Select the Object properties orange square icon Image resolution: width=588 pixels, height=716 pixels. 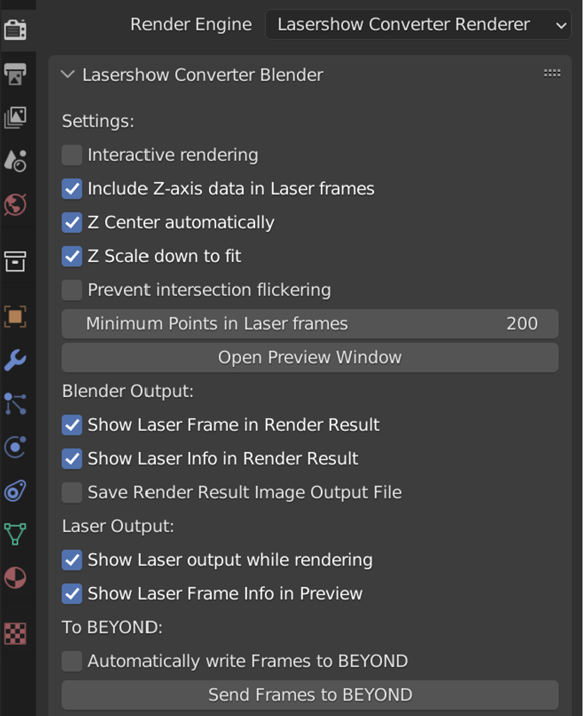[x=15, y=317]
